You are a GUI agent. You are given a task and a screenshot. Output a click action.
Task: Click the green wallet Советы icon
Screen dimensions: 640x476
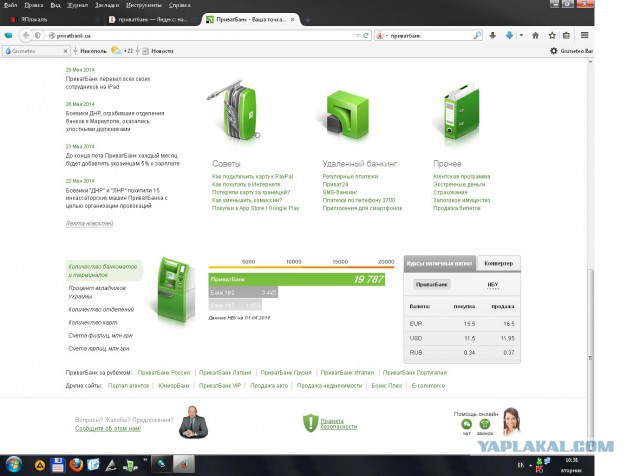pyautogui.click(x=236, y=110)
